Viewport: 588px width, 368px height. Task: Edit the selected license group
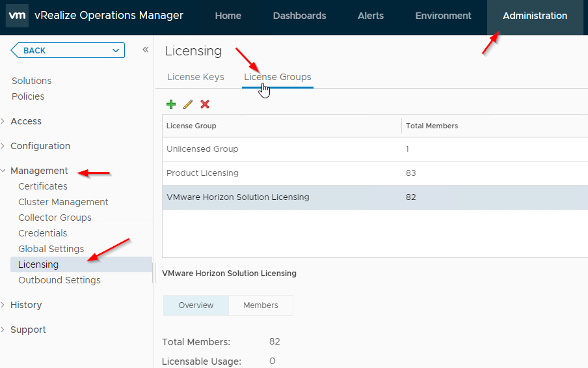point(188,104)
